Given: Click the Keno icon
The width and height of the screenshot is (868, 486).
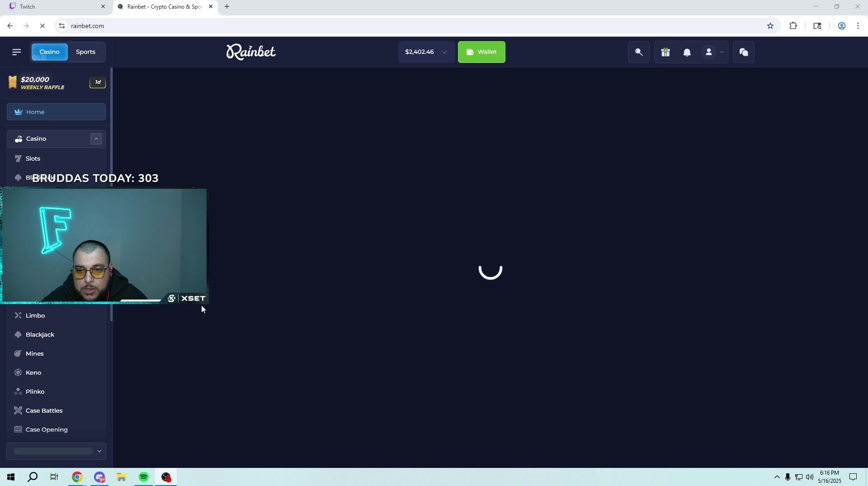Looking at the screenshot, I should coord(18,373).
